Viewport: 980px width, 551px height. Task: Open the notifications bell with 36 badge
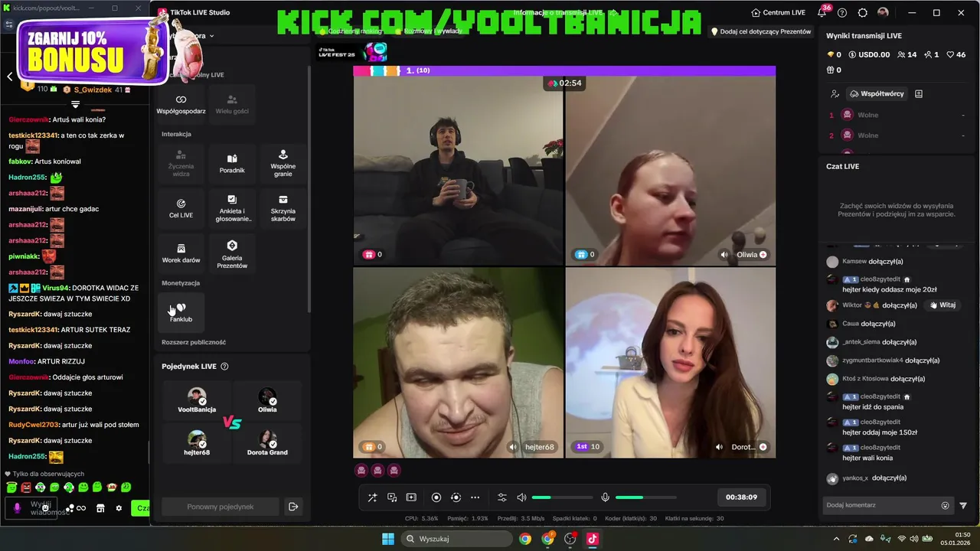tap(822, 12)
